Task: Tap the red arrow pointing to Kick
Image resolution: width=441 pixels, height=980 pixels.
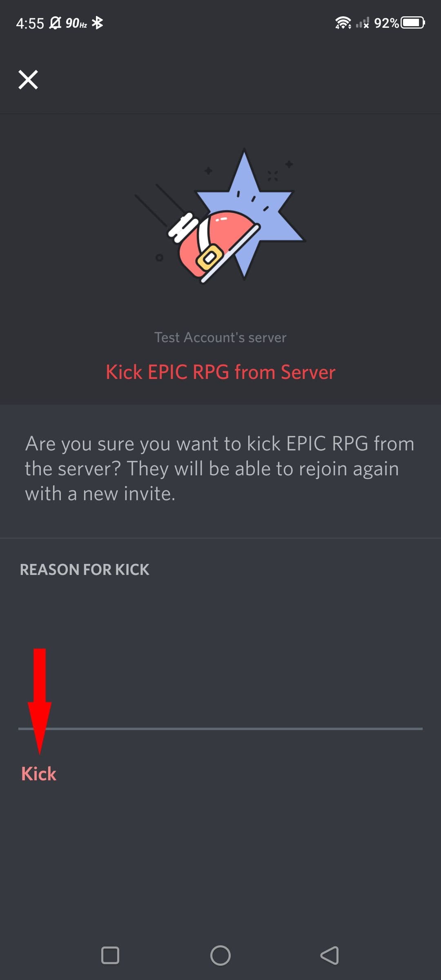Action: pos(40,701)
